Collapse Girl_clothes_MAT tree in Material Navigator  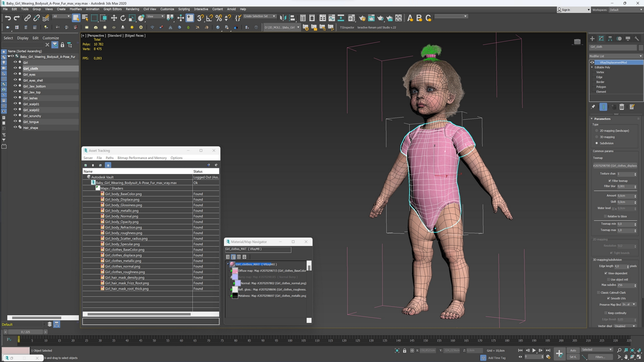point(228,264)
